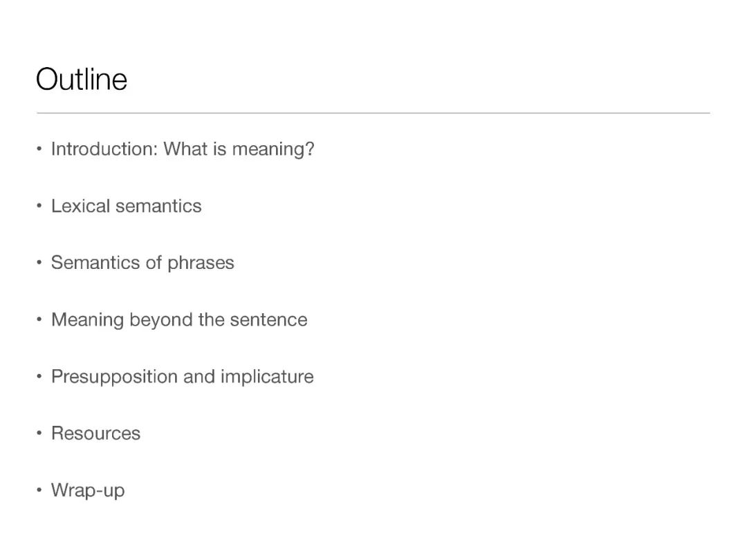Click the word meaning? in first bullet
Viewport: 747px width, 560px height.
[273, 150]
